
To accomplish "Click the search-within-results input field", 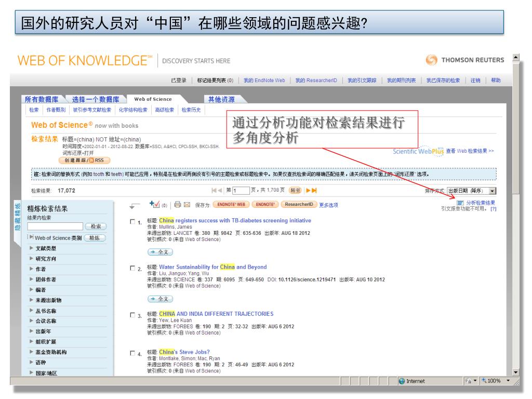I will point(55,227).
